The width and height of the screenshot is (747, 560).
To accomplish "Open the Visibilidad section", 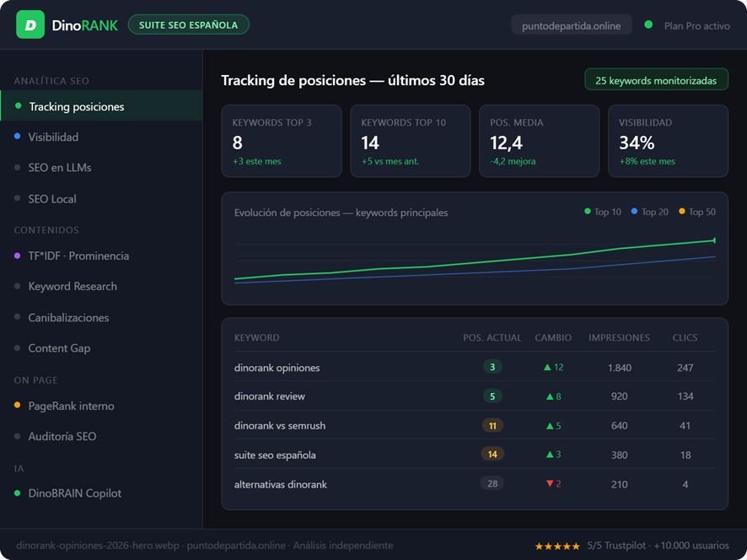I will (x=101, y=137).
